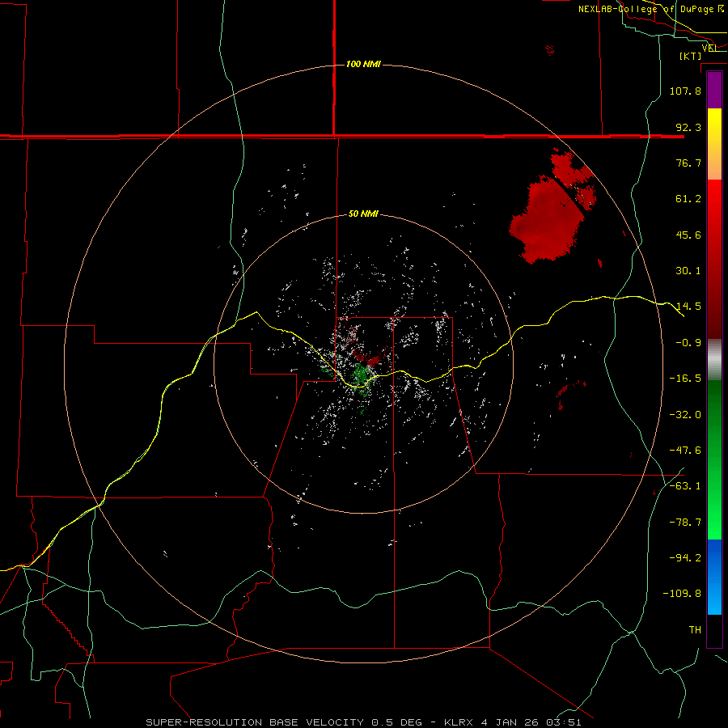Click the 14.5 scale value

click(688, 307)
